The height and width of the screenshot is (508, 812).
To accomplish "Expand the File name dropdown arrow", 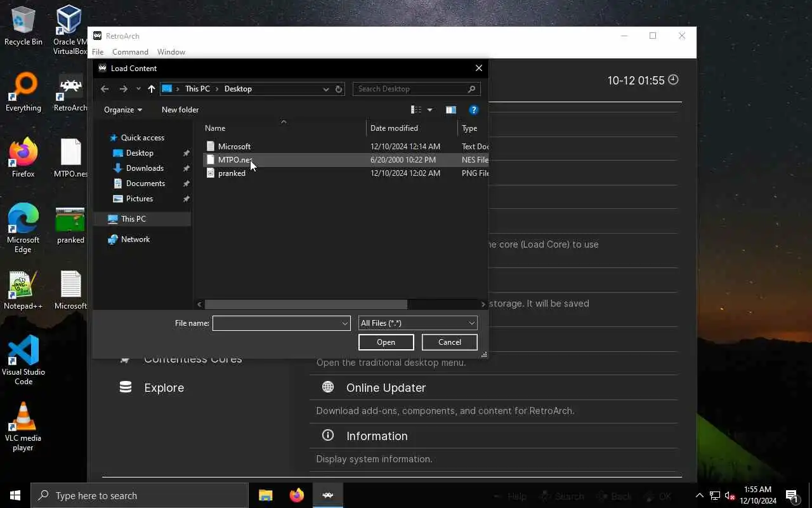I will pos(345,323).
